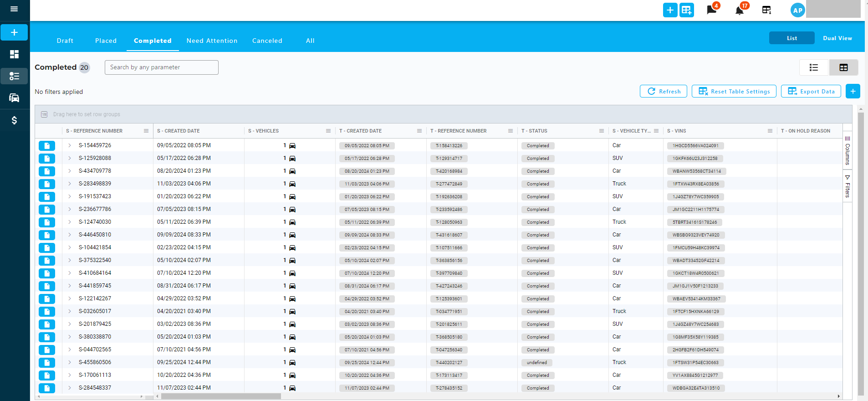
Task: Click the horizontal table scrollbar thumb
Action: pos(221,396)
